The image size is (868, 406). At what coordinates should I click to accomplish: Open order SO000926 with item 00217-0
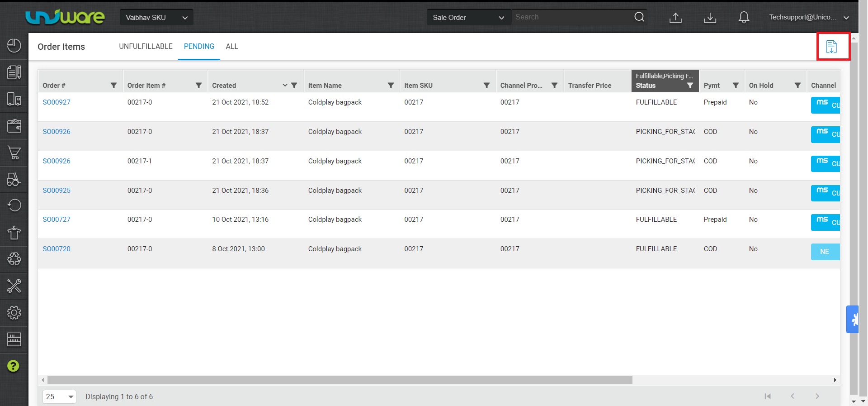(x=57, y=132)
